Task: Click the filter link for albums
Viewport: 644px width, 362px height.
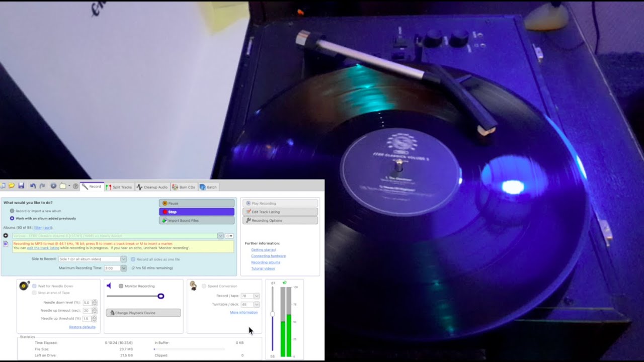Action: (38, 228)
